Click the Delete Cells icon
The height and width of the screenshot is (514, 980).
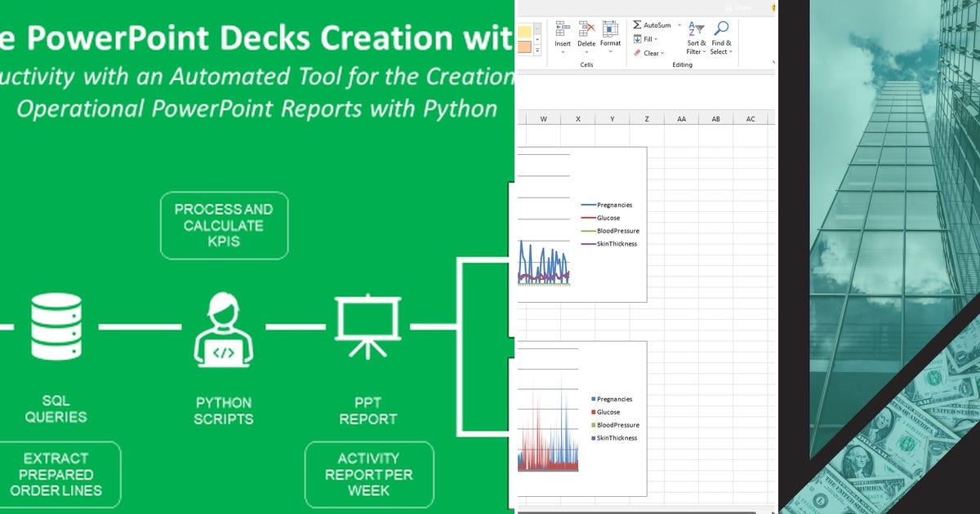(586, 27)
